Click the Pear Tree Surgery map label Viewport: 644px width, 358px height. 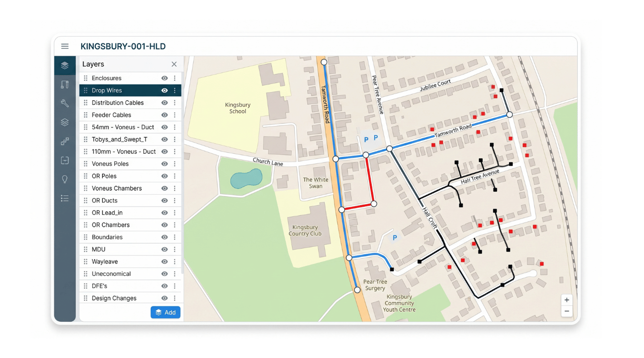[x=375, y=285]
